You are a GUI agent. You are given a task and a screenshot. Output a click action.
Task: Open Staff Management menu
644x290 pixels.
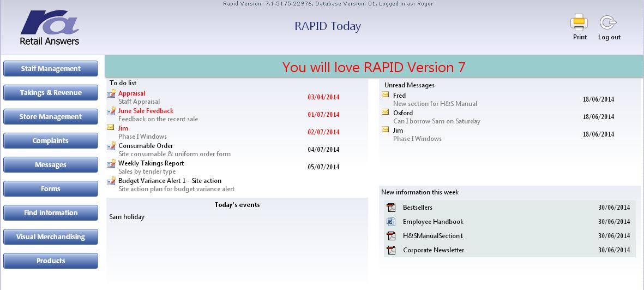(51, 69)
